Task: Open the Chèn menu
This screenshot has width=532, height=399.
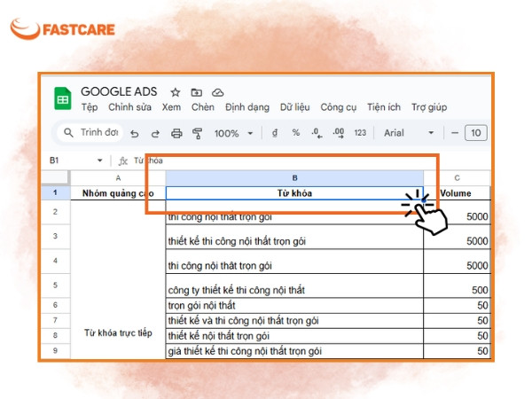Action: coord(203,107)
